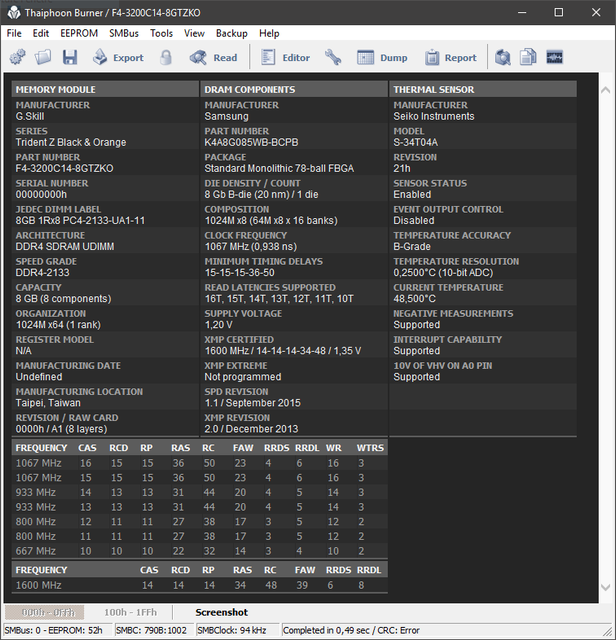Image resolution: width=616 pixels, height=640 pixels.
Task: Click the Export toolbar button
Action: pyautogui.click(x=118, y=58)
